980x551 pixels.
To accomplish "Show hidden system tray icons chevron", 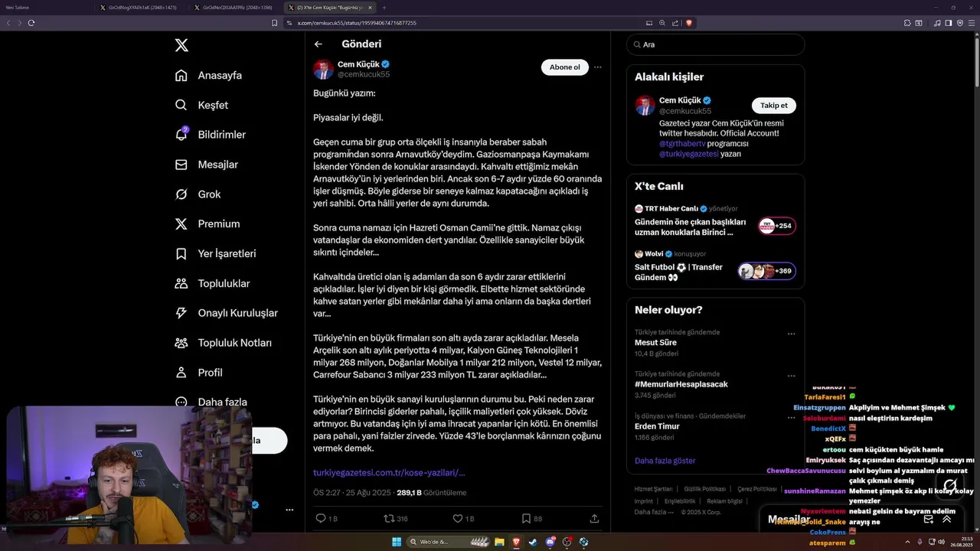I will pyautogui.click(x=907, y=542).
